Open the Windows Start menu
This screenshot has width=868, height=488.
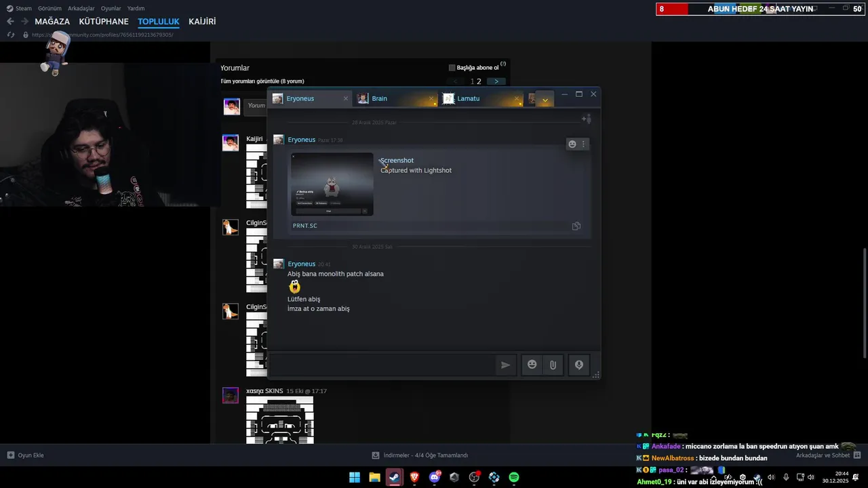click(355, 477)
